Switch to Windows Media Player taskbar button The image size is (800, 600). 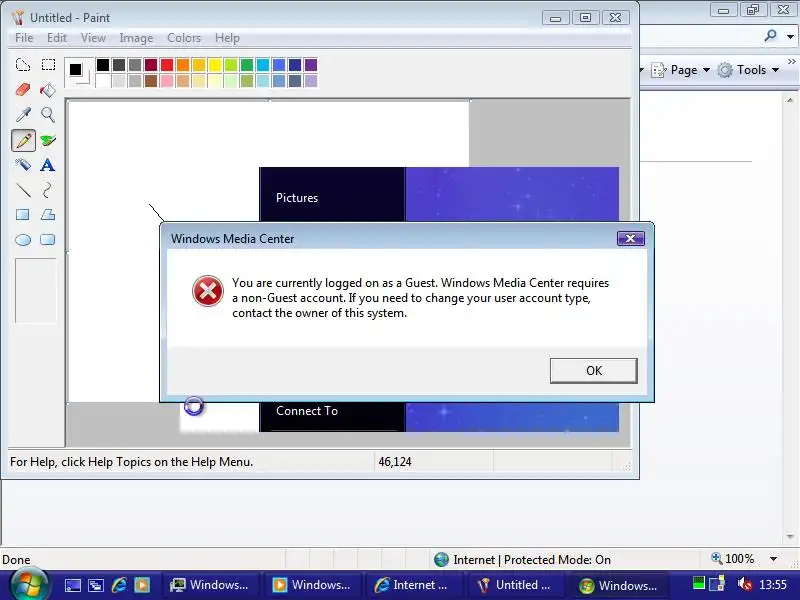click(x=312, y=585)
